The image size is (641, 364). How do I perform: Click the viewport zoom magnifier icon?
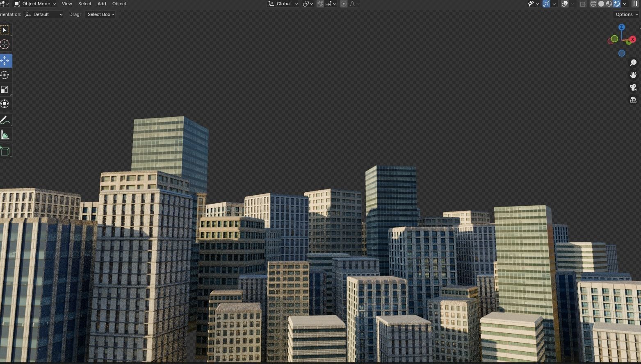633,63
